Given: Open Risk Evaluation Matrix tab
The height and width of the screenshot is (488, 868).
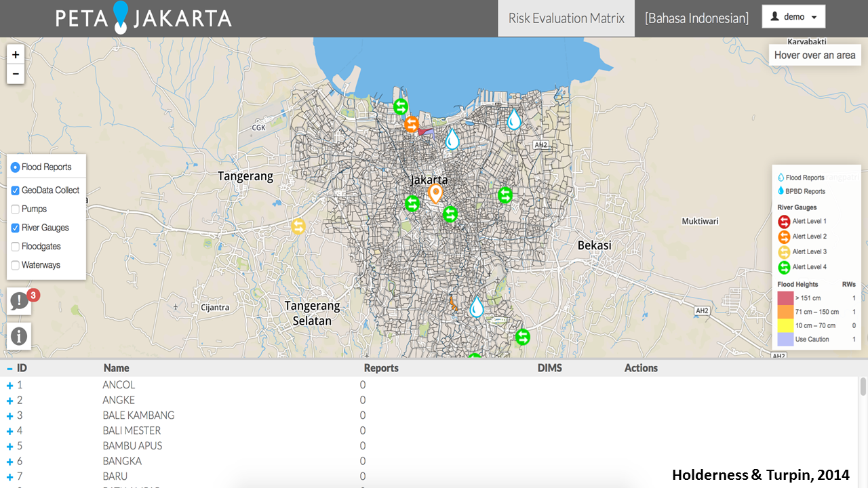Looking at the screenshot, I should pos(566,18).
